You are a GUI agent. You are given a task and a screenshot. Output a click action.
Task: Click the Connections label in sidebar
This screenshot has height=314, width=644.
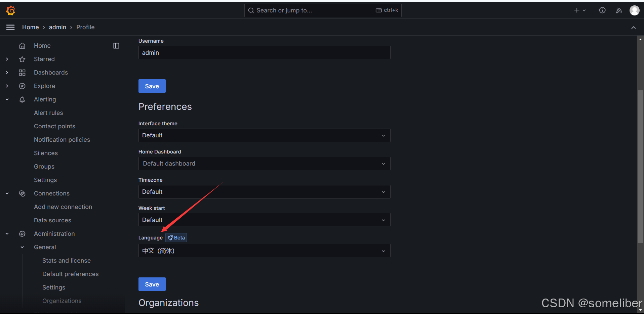coord(52,193)
